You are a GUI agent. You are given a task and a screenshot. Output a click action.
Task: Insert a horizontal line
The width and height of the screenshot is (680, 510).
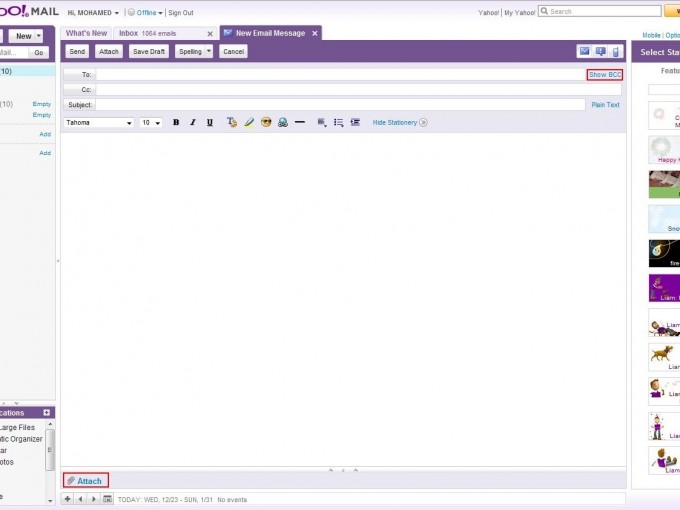[x=300, y=123]
